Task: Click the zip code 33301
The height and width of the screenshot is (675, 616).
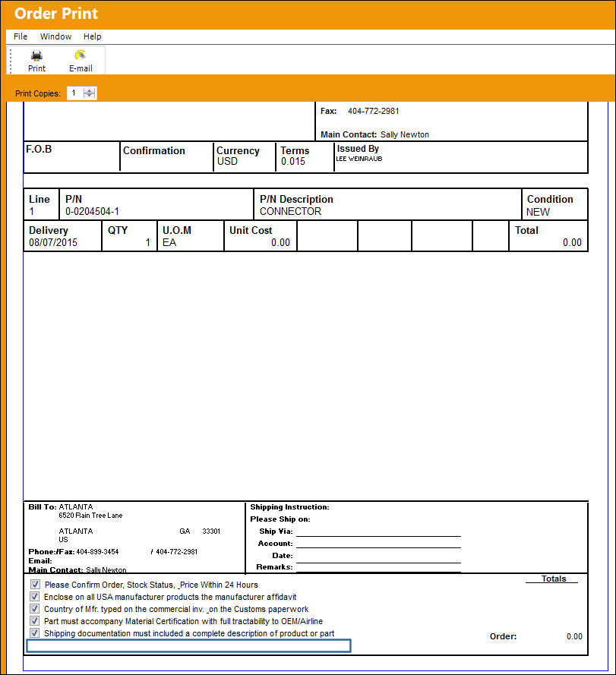Action: point(211,531)
